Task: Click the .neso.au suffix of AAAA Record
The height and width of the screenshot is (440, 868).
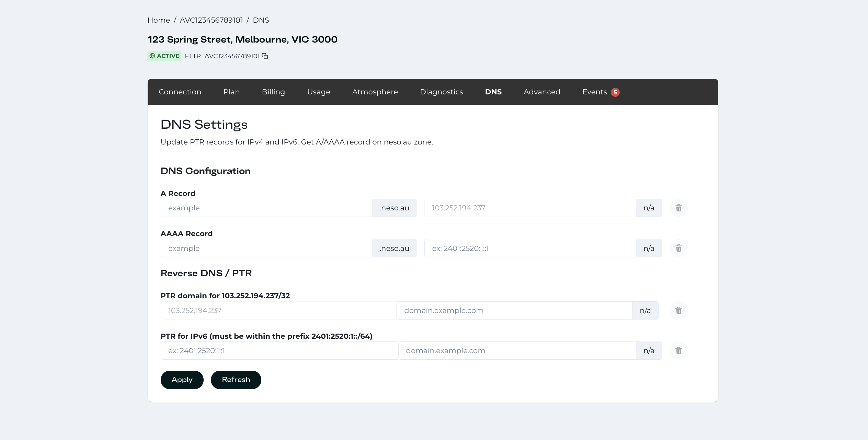Action: click(394, 248)
